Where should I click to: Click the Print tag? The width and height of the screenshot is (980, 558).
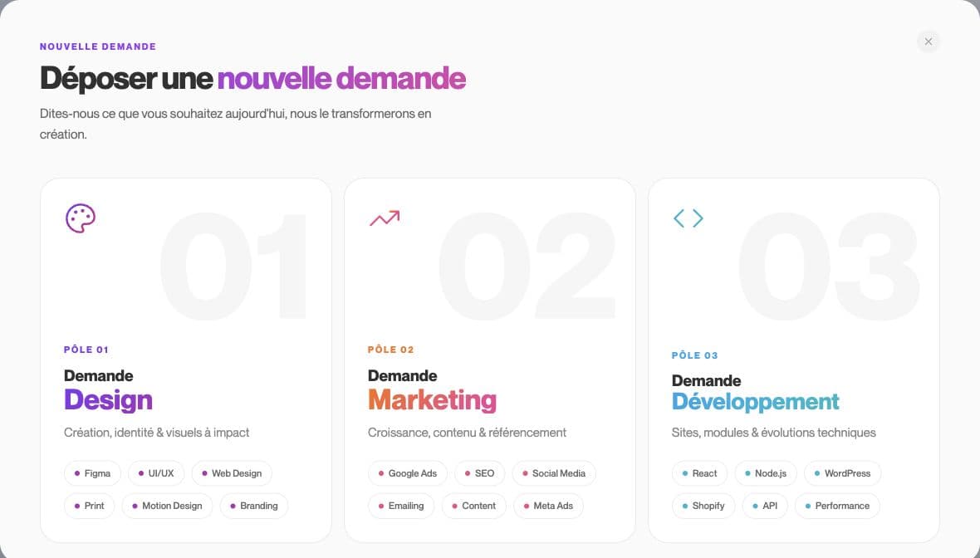[90, 506]
